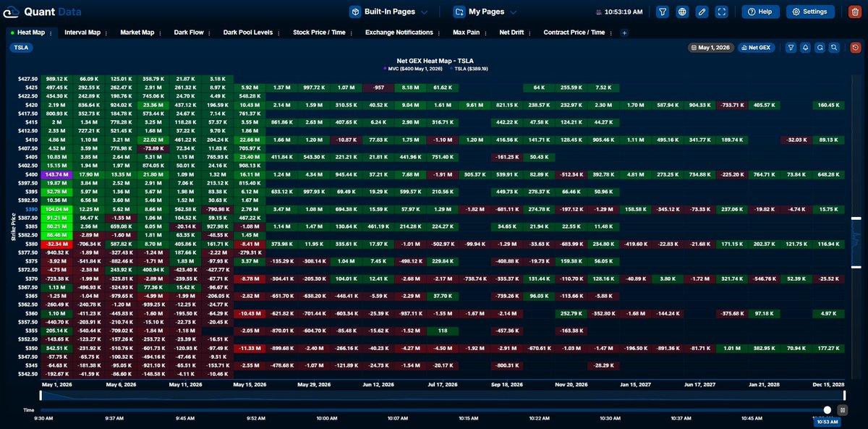Add a new tab with plus icon
Screen dimensions: 868x429
click(x=624, y=33)
